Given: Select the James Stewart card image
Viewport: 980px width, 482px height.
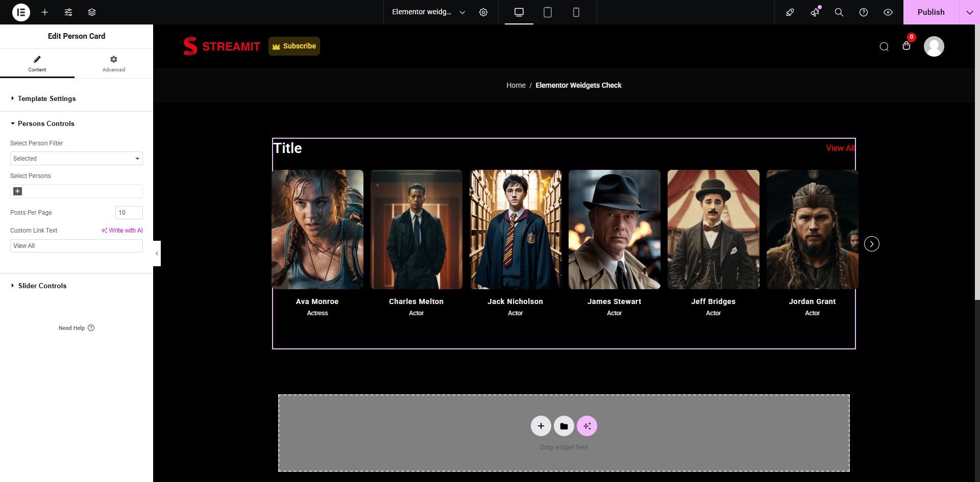Looking at the screenshot, I should (615, 230).
